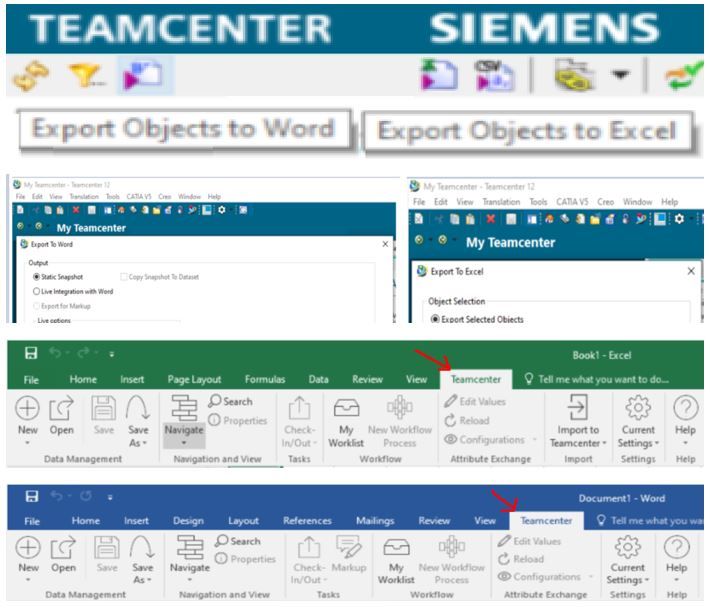Click Properties in Word Navigation group
Screen dimensions: 710x610
point(245,559)
